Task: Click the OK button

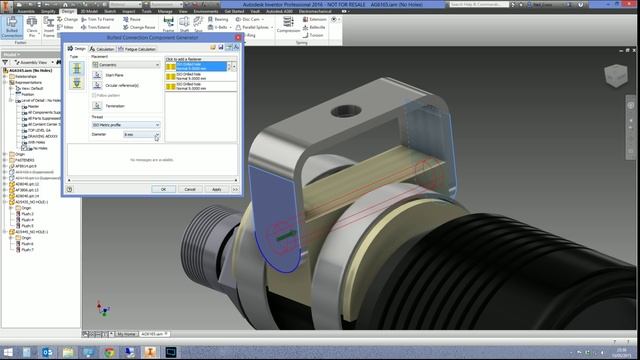Action: [163, 189]
